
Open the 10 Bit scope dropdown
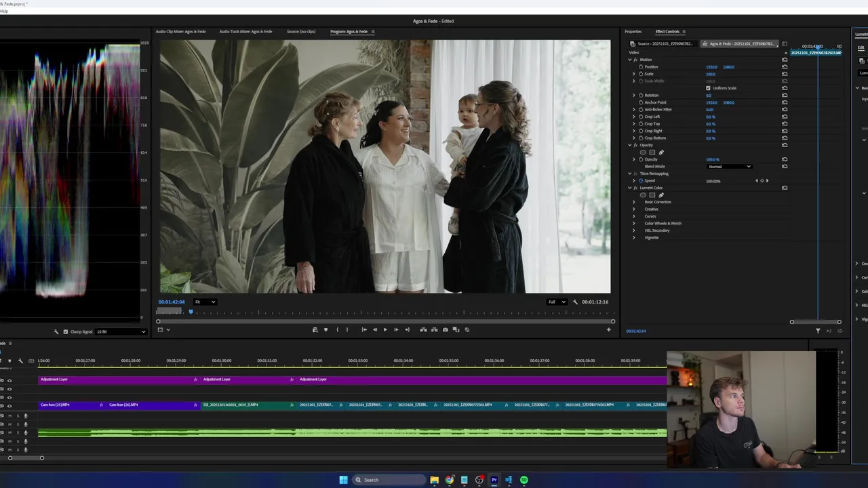121,331
